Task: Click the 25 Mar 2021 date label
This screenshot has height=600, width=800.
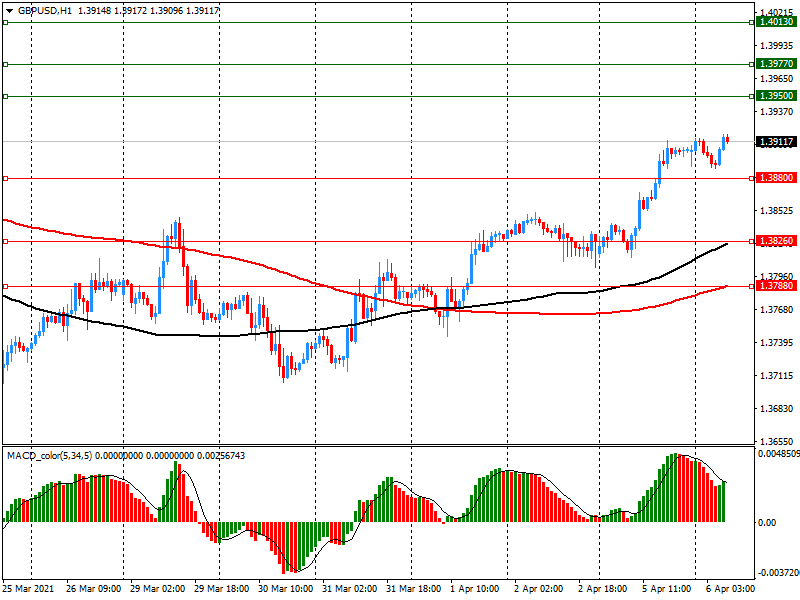Action: click(x=28, y=591)
